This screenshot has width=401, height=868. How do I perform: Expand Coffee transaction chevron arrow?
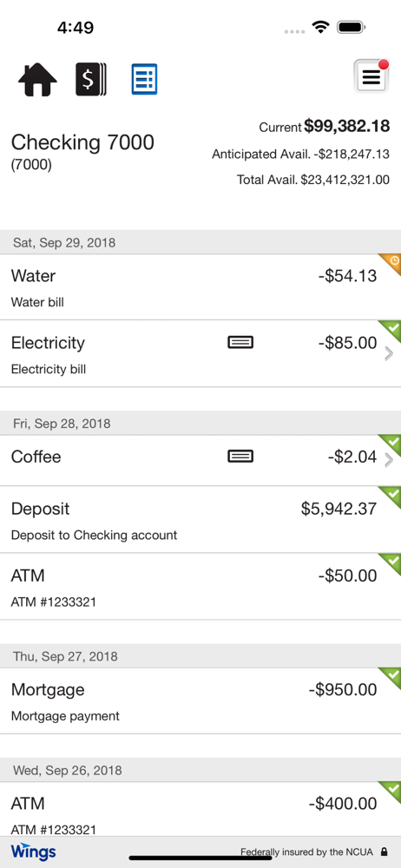click(x=389, y=460)
